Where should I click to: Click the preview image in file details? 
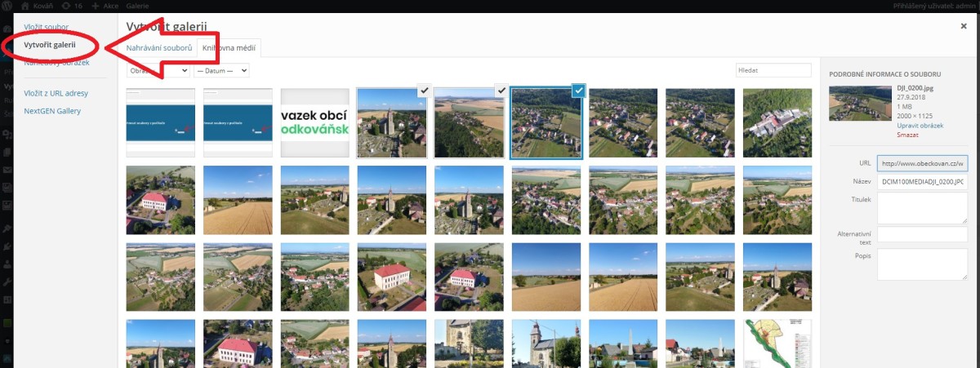[860, 103]
